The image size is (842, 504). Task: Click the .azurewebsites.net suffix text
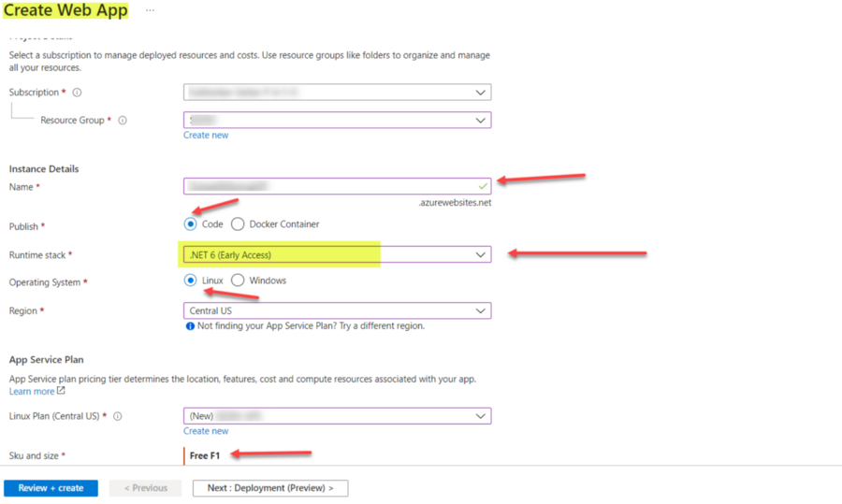(x=455, y=202)
